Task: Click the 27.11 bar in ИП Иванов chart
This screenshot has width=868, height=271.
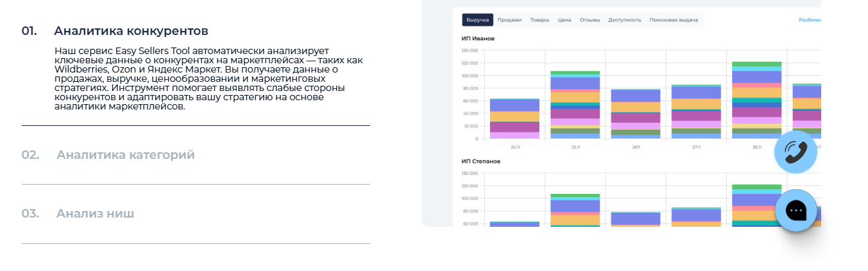Action: tap(696, 112)
